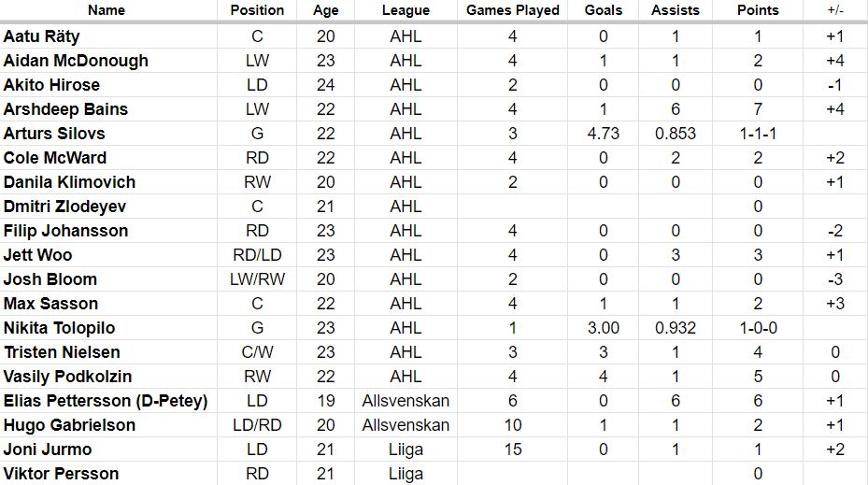868x485 pixels.
Task: Click the Games Played column header
Action: tap(513, 10)
